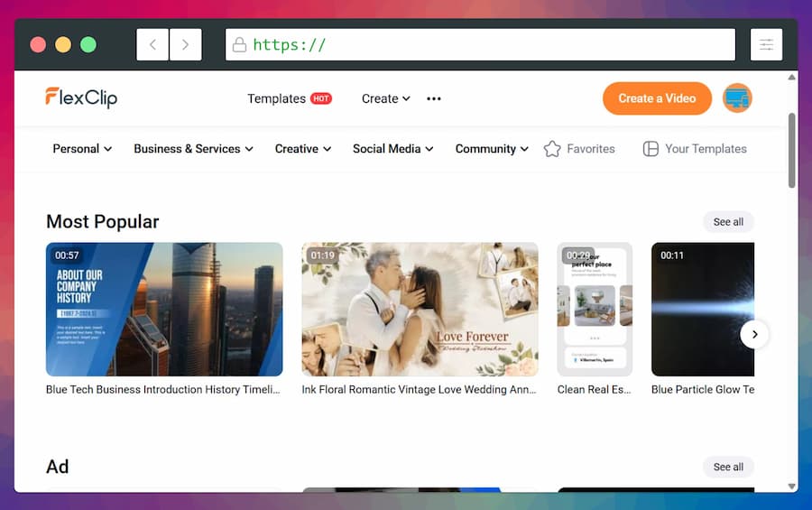Image resolution: width=812 pixels, height=510 pixels.
Task: Click the green maximize window button
Action: point(88,44)
